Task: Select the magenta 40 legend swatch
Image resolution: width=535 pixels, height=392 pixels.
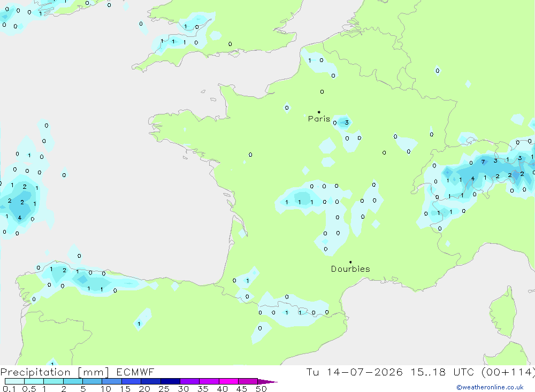Action: pyautogui.click(x=228, y=381)
